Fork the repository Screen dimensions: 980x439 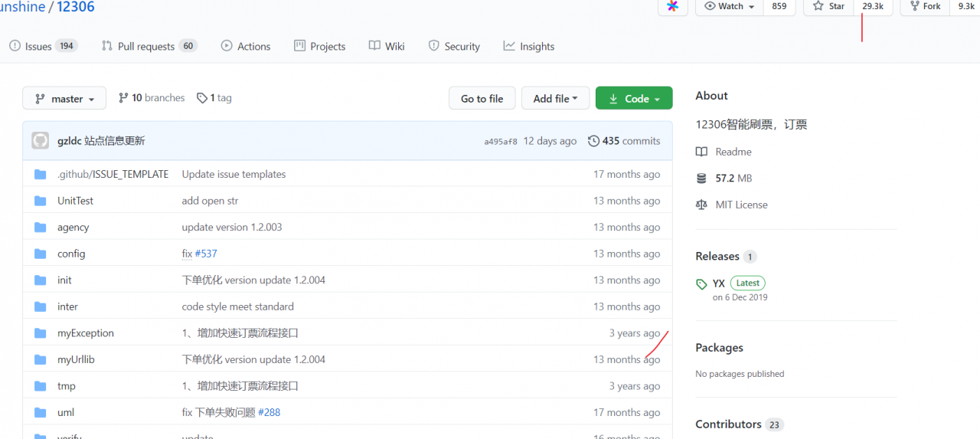point(925,6)
